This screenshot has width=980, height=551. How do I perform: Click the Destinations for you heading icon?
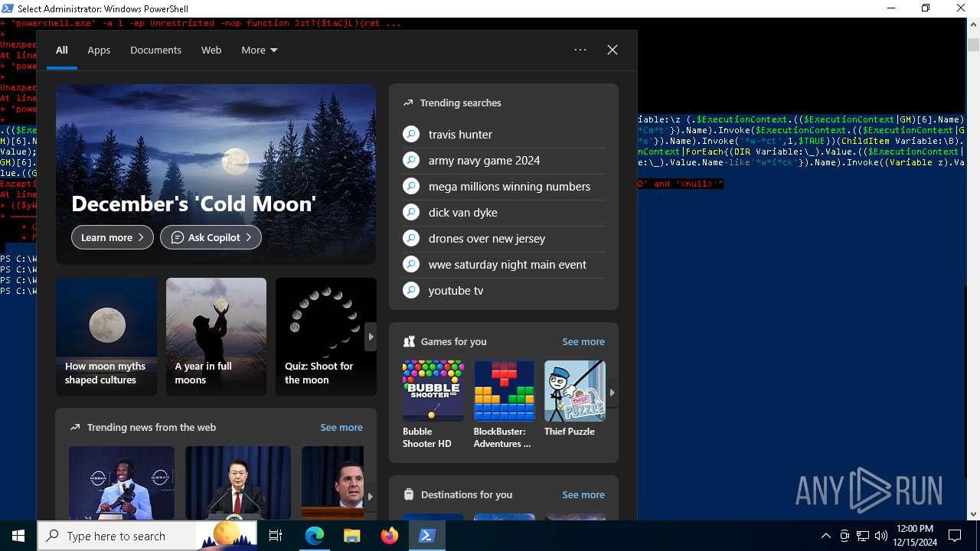click(x=409, y=495)
